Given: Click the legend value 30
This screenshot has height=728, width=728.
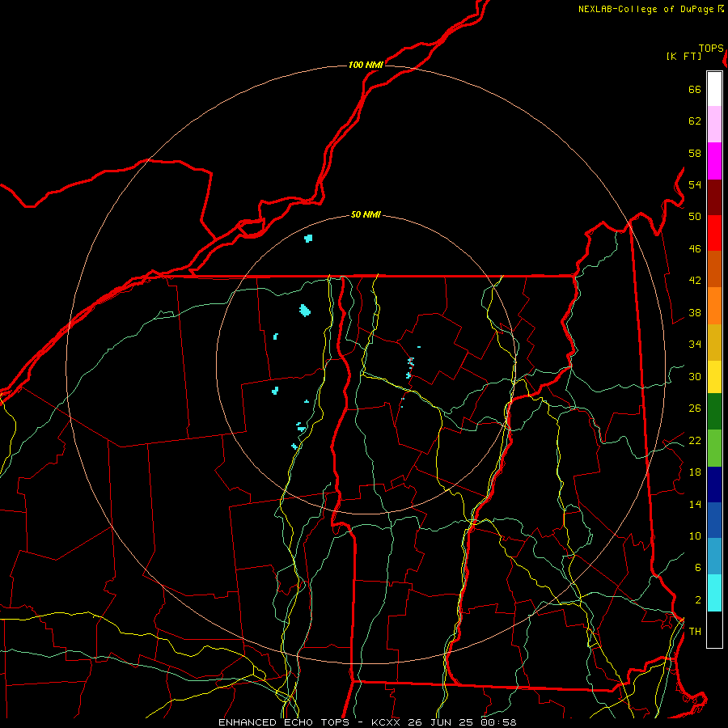Looking at the screenshot, I should tap(695, 376).
